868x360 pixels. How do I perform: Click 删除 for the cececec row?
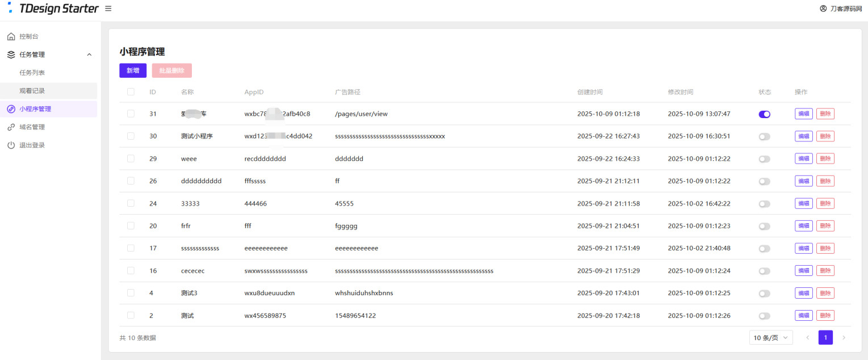(x=825, y=271)
